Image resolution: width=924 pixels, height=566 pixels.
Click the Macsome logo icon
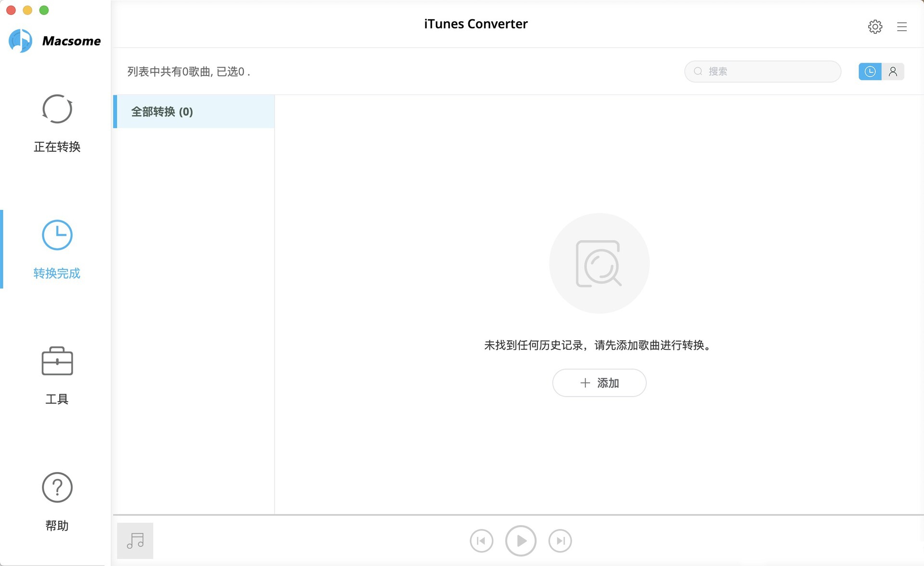point(21,40)
